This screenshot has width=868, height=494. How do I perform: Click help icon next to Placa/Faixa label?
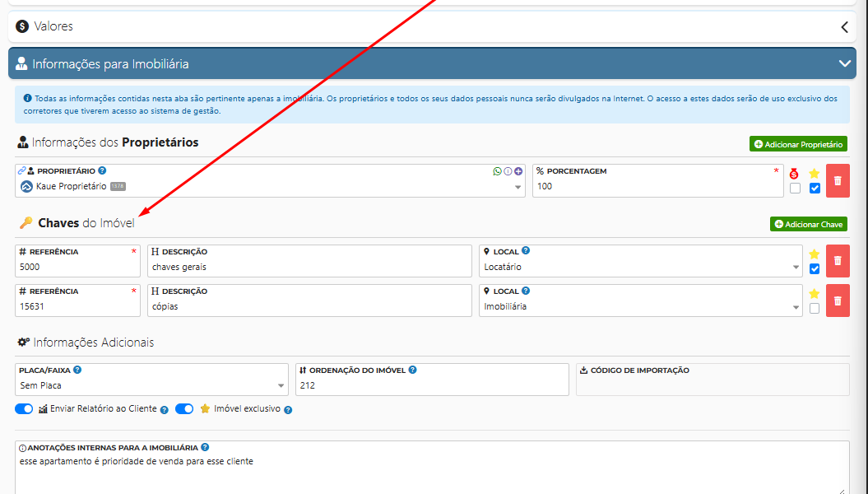coord(77,370)
